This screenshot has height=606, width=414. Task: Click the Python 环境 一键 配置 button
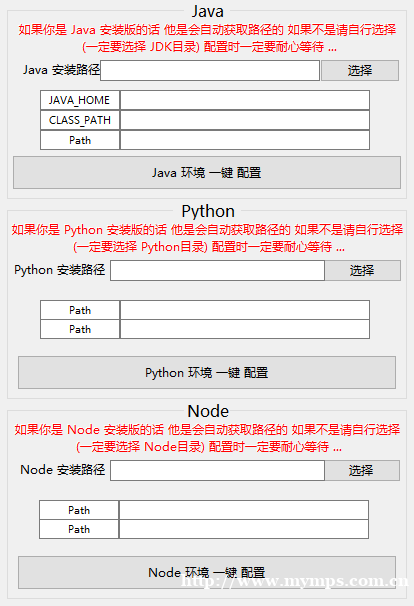coord(207,373)
